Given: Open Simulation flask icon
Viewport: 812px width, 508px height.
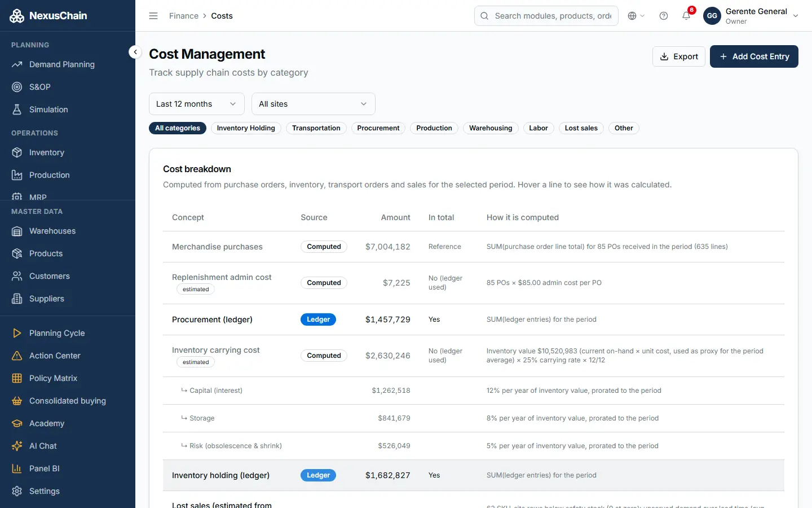Looking at the screenshot, I should pyautogui.click(x=17, y=110).
